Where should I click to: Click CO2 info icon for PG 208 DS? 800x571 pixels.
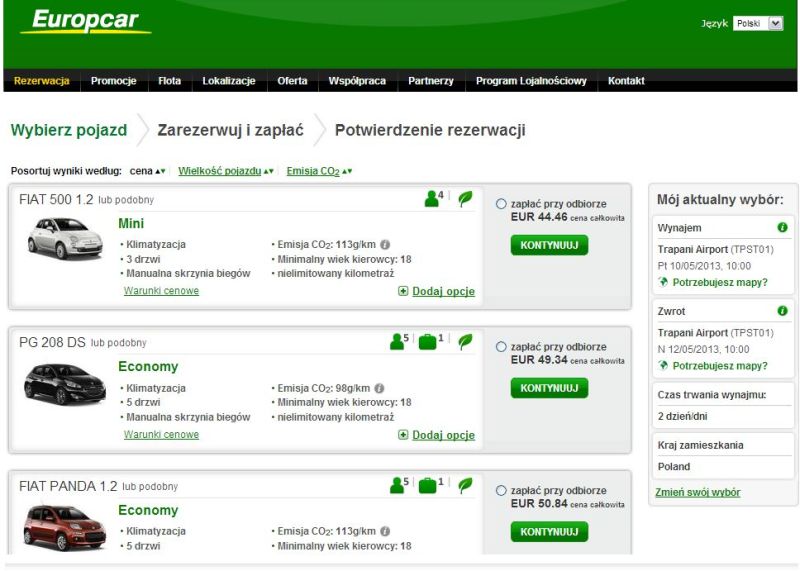click(379, 388)
